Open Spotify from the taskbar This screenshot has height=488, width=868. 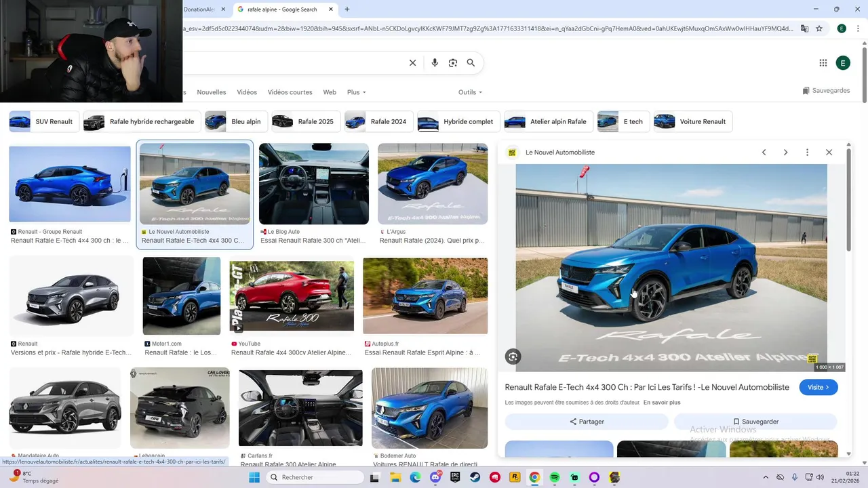tap(555, 477)
